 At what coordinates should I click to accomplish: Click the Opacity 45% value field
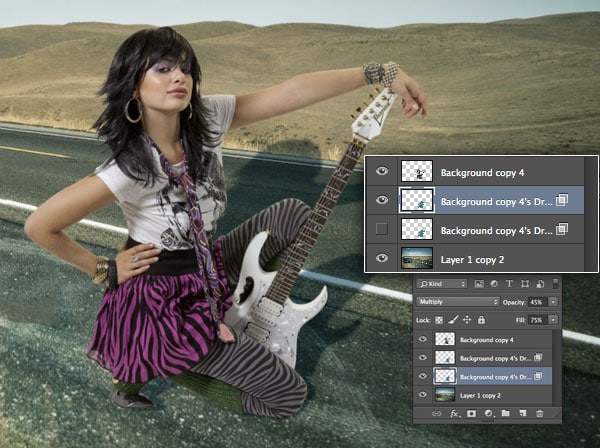pyautogui.click(x=537, y=301)
